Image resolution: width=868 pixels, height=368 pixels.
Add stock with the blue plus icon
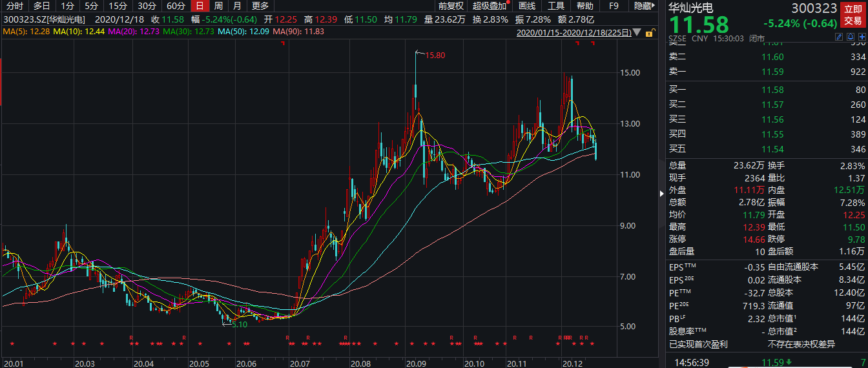pos(861,38)
